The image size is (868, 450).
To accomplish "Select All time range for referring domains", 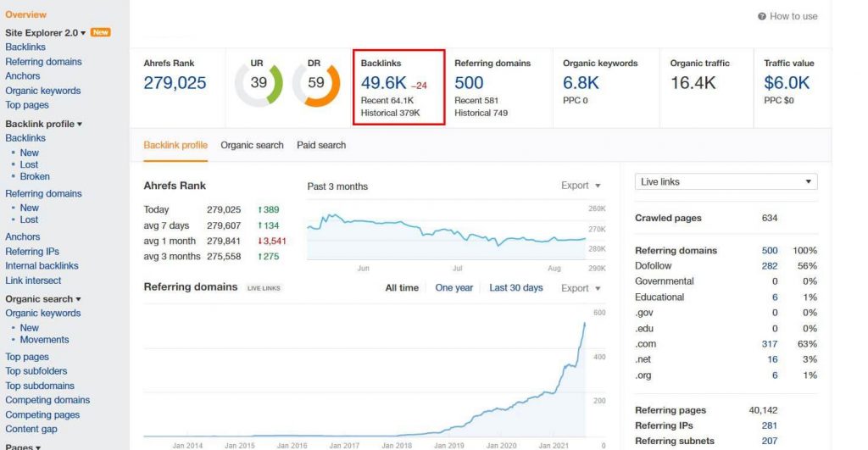I will click(x=402, y=288).
